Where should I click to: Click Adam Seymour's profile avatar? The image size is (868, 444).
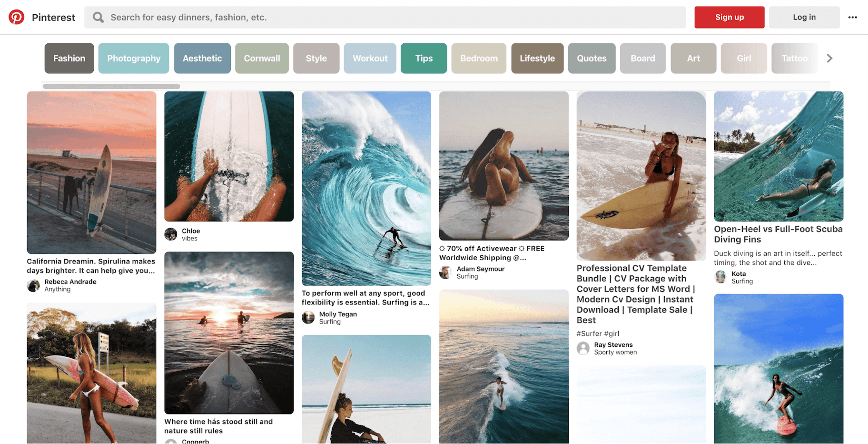pyautogui.click(x=446, y=272)
